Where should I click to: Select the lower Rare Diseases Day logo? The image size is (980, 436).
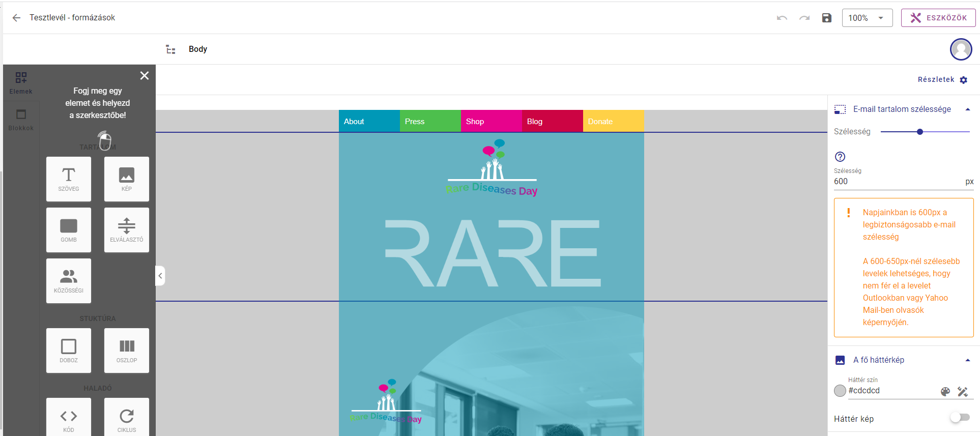(x=386, y=401)
